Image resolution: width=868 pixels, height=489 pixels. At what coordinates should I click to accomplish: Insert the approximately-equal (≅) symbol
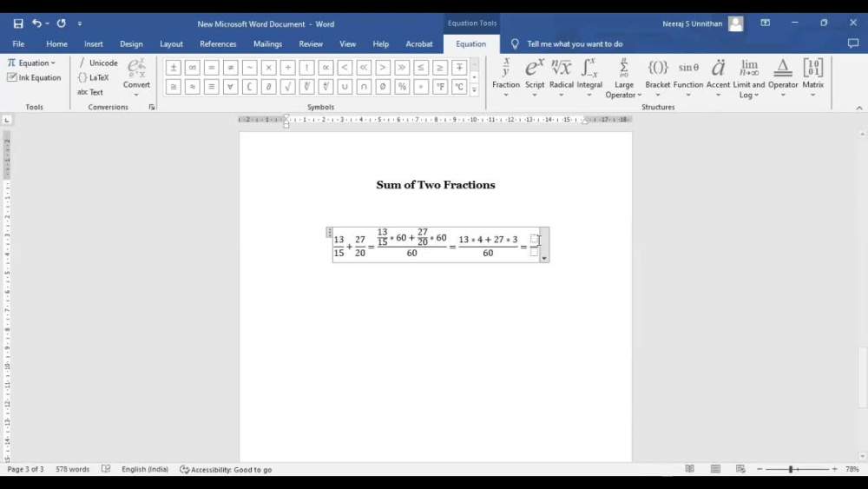point(174,87)
